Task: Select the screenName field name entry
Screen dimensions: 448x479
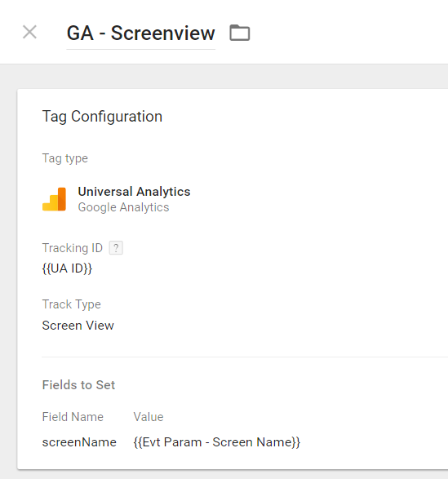Action: [x=79, y=442]
